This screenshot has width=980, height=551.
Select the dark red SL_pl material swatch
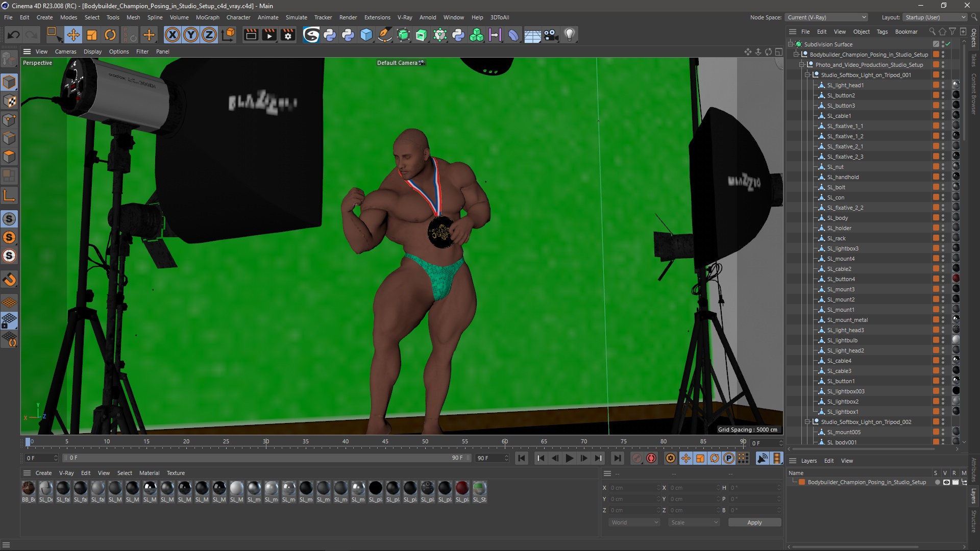click(x=462, y=488)
